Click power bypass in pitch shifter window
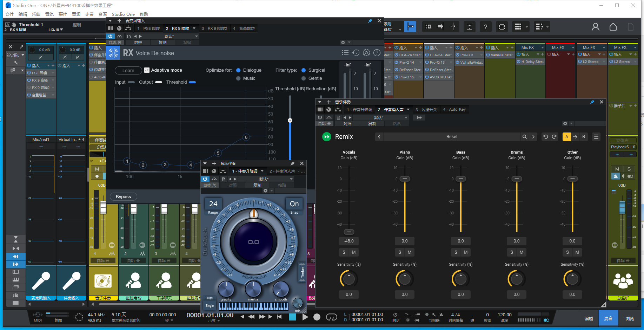644x330 pixels. 205,179
